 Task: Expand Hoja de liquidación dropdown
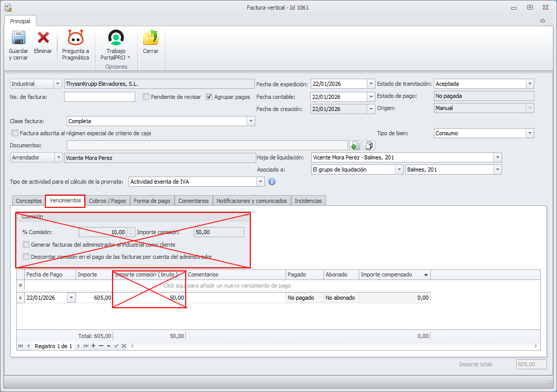[497, 157]
